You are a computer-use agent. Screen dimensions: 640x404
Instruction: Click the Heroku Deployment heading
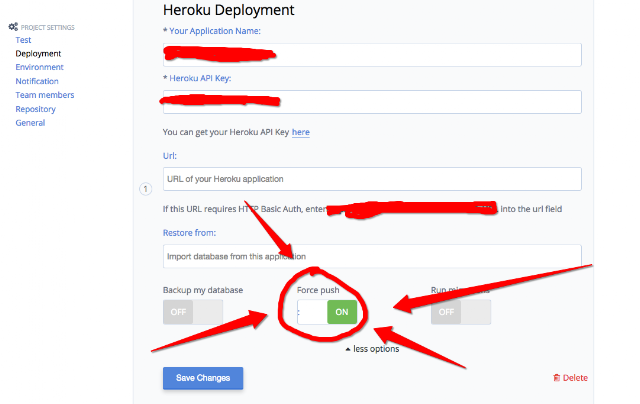(x=229, y=10)
